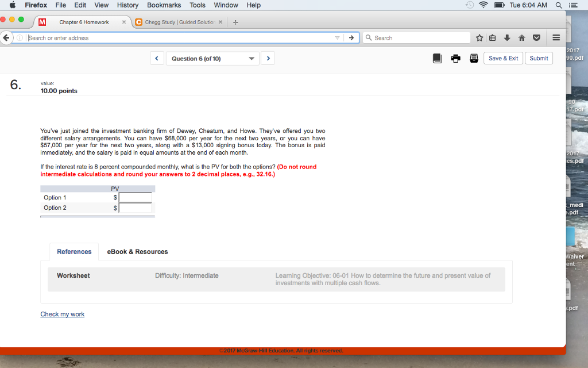Open Spotlight search icon
This screenshot has width=588, height=368.
[x=559, y=5]
